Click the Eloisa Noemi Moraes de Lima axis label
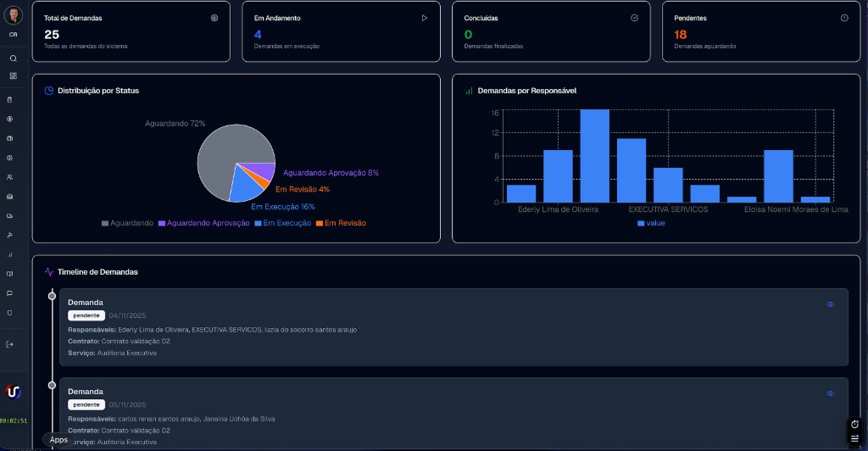 [x=796, y=209]
